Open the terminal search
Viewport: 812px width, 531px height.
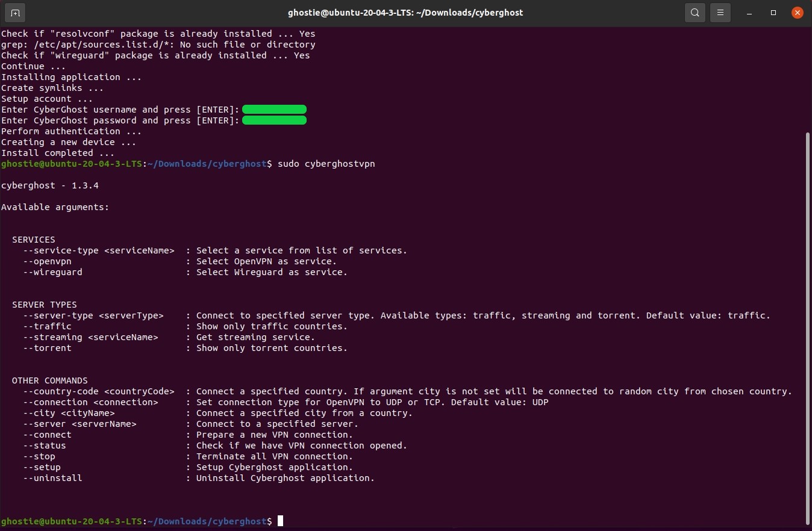tap(695, 13)
